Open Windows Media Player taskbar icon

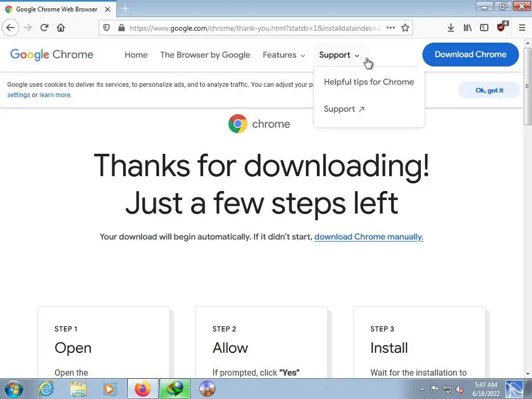[110, 389]
